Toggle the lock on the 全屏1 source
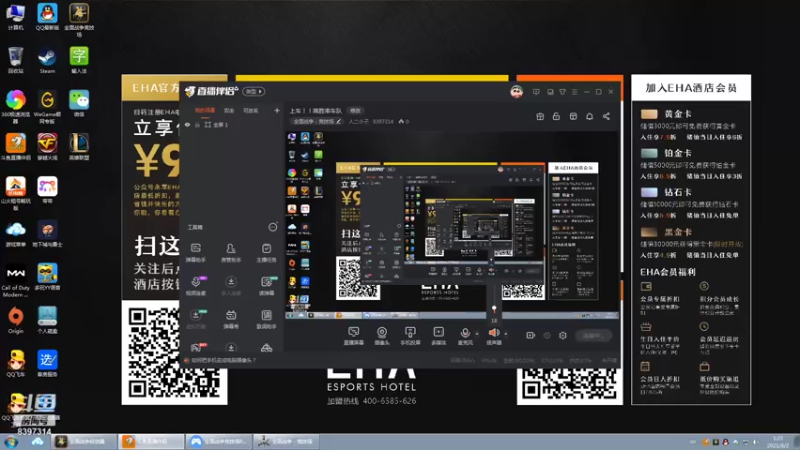 (197, 124)
